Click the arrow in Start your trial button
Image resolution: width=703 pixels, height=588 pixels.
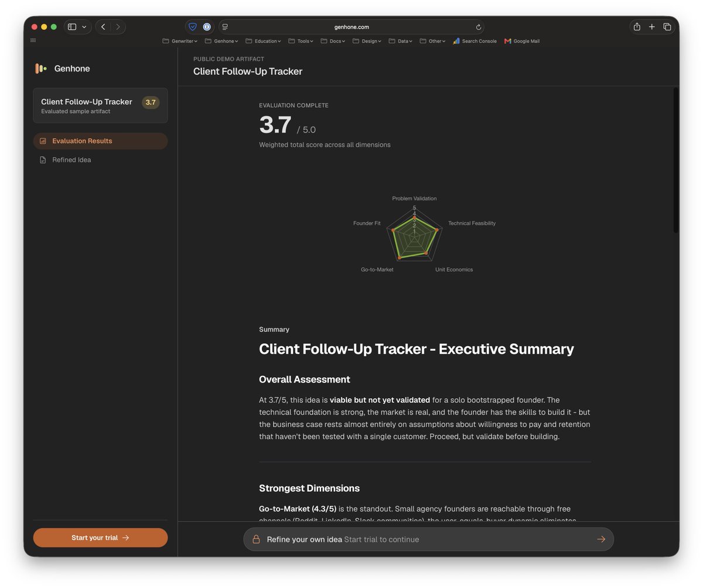tap(125, 538)
